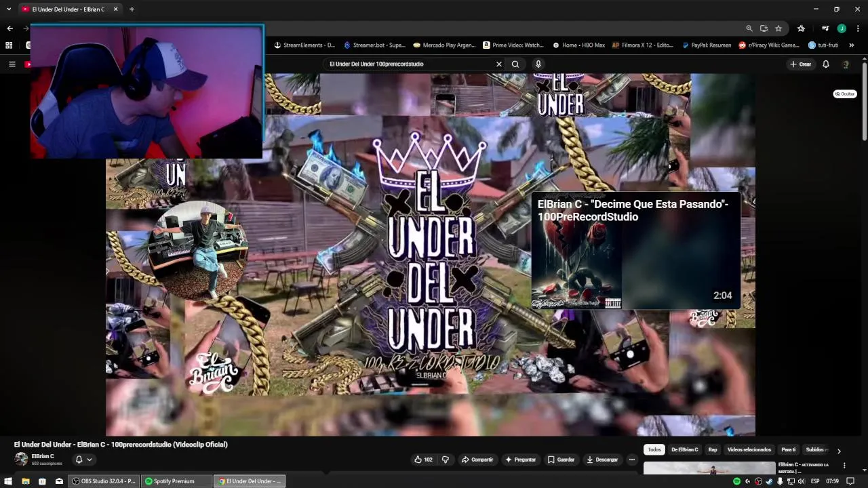Switch the ESP input language indicator
The height and width of the screenshot is (488, 868).
pyautogui.click(x=815, y=481)
